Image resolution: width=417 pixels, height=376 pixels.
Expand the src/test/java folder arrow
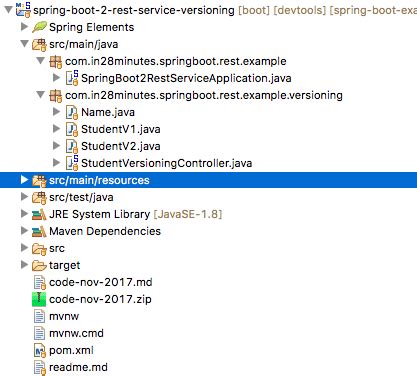(x=24, y=196)
